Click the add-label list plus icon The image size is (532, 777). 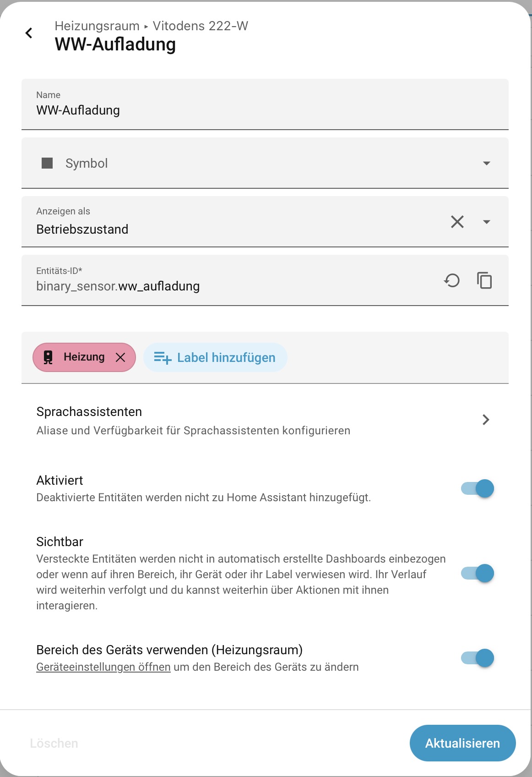(163, 357)
